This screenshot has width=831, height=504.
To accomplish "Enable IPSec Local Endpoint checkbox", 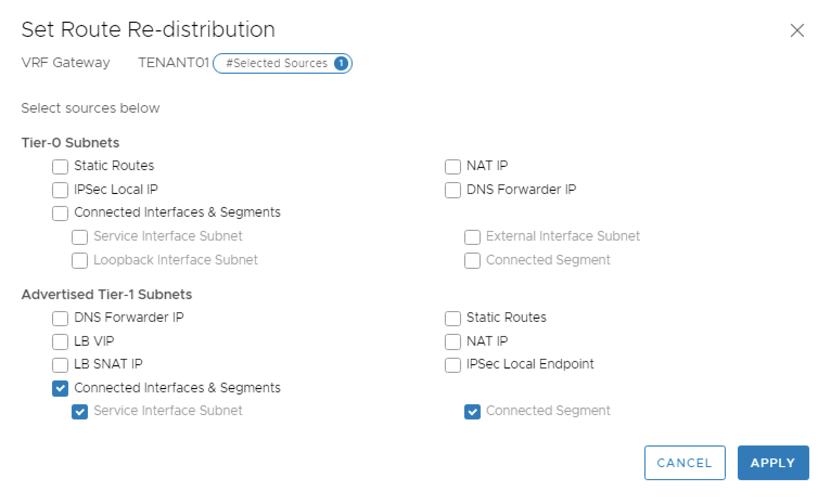I will click(452, 365).
